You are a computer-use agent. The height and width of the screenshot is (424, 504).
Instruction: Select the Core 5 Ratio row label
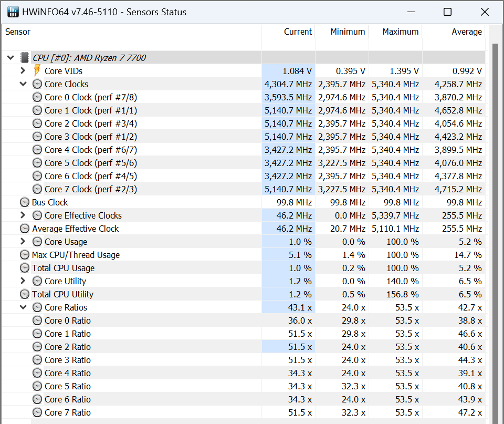[x=68, y=386]
